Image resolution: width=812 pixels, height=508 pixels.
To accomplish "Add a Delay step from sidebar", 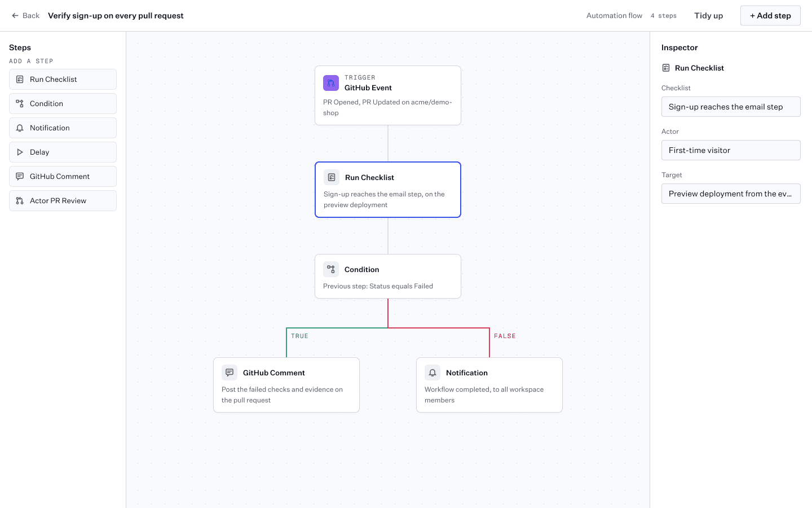I will tap(63, 152).
